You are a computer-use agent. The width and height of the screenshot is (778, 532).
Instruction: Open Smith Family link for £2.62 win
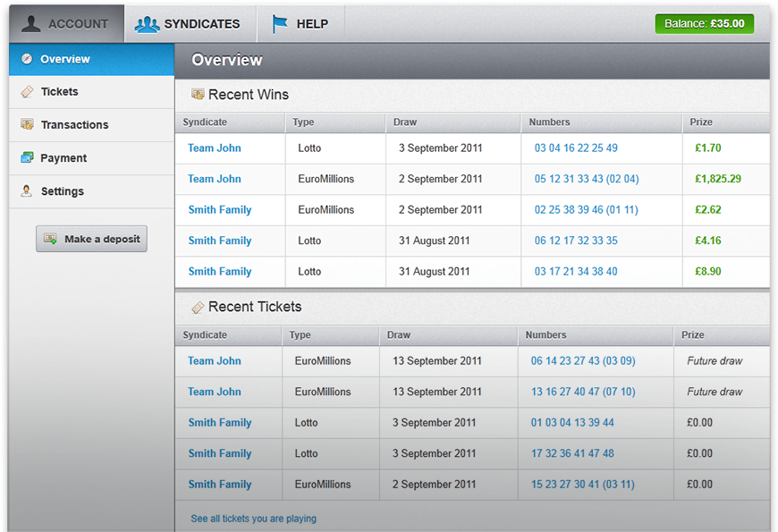220,210
